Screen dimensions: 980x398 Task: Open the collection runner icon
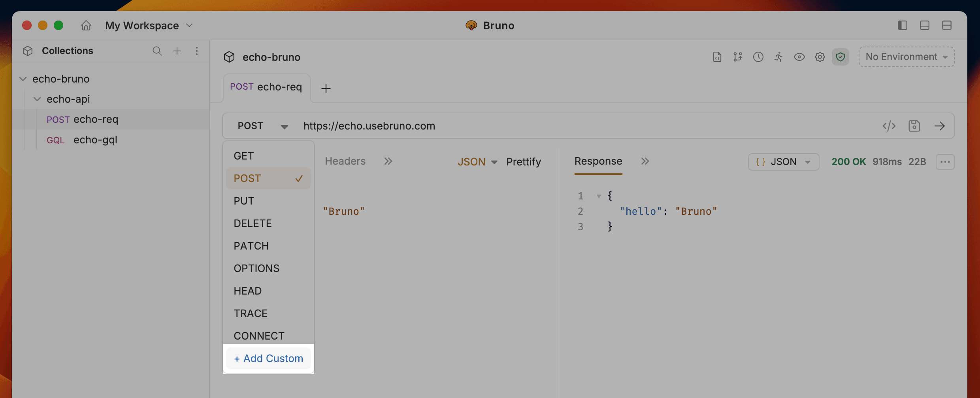tap(778, 57)
